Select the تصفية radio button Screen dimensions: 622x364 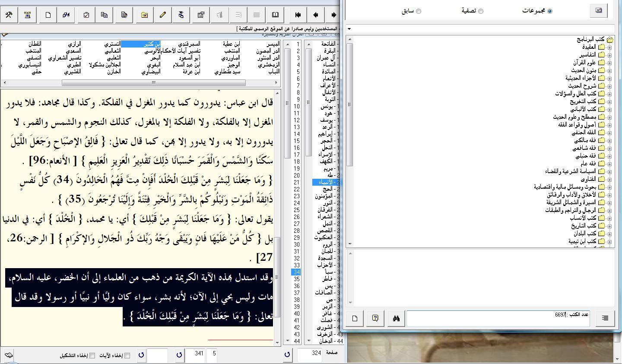click(481, 11)
